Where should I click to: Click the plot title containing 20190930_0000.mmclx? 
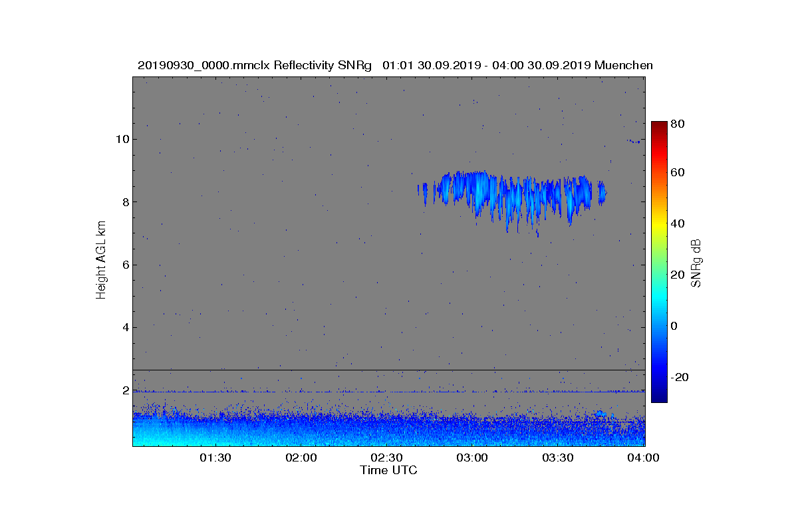(395, 65)
